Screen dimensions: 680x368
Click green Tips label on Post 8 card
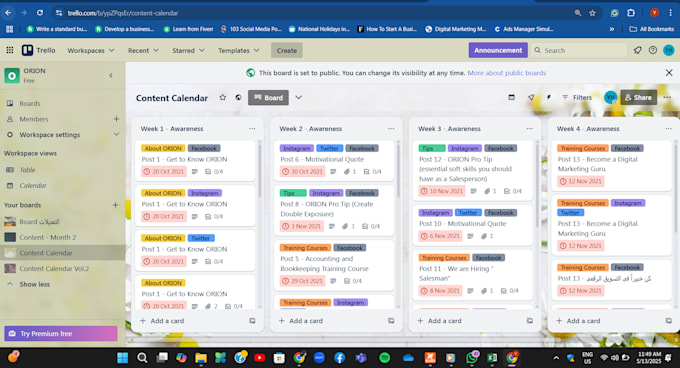coord(293,193)
